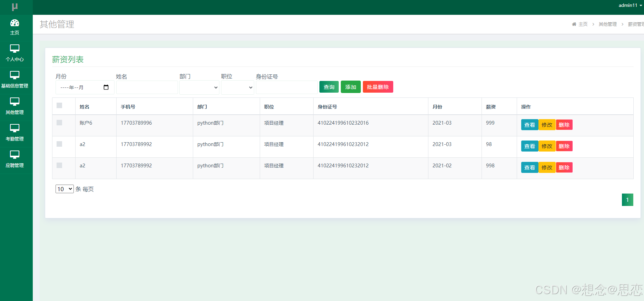Click 删除 for the 账户6 row
This screenshot has width=644, height=301.
pyautogui.click(x=564, y=125)
